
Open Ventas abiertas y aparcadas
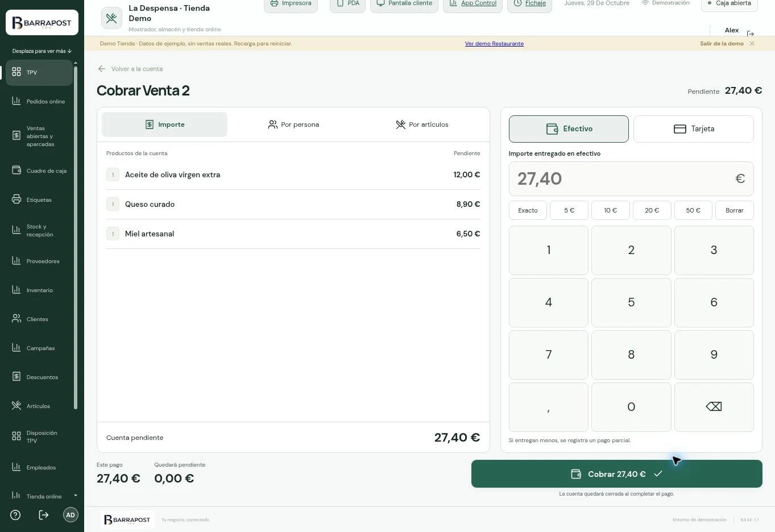(x=39, y=136)
